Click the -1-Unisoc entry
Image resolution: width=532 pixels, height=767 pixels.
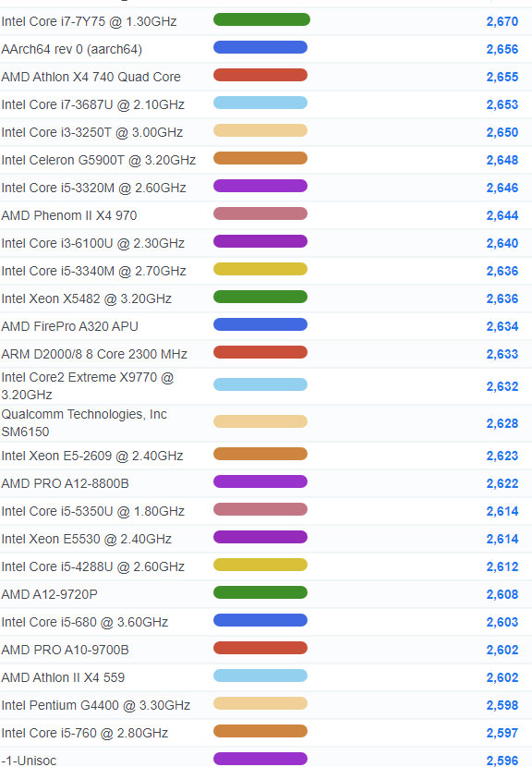[29, 761]
